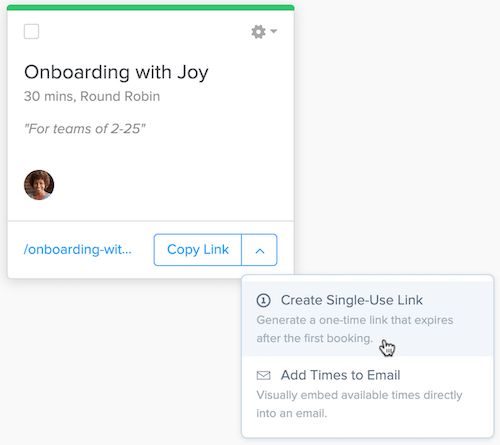
Task: Click the "For teams of 2-25" description
Action: tap(85, 129)
